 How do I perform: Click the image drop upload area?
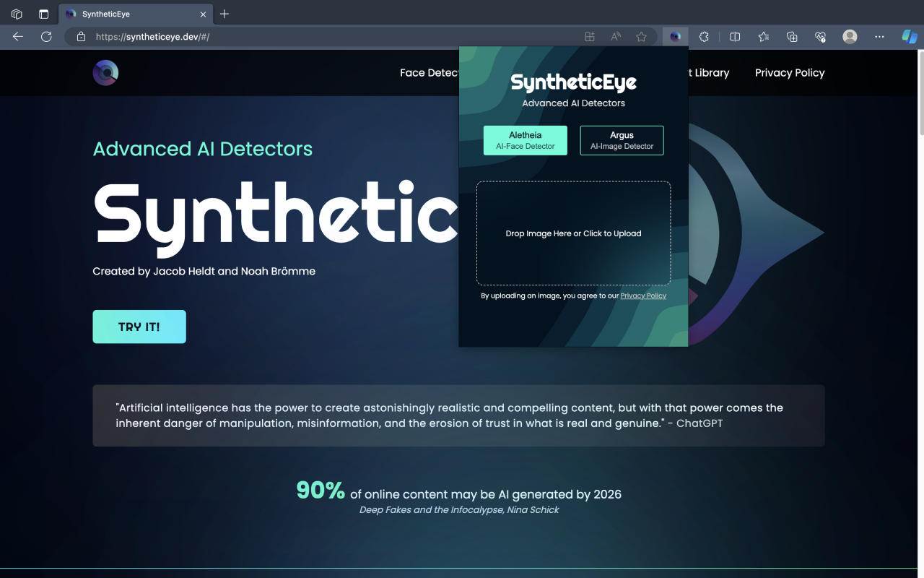(x=573, y=233)
